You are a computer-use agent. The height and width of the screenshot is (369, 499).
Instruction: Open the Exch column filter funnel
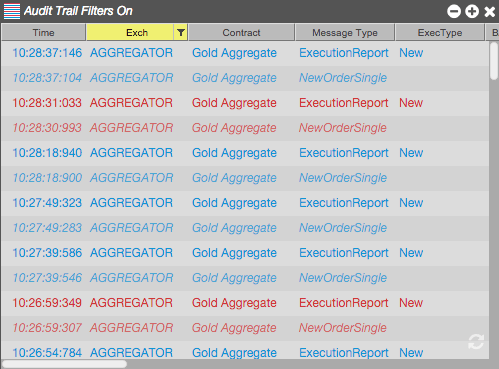tap(181, 32)
